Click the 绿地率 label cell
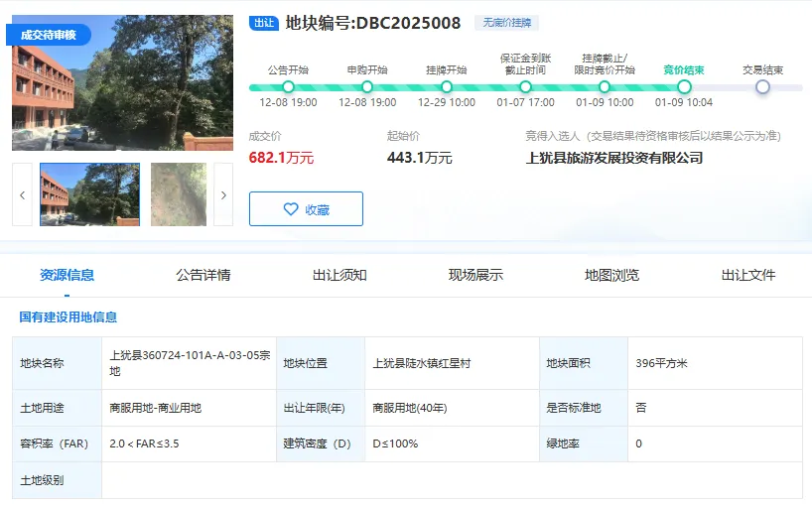Viewport: 812px width, 506px height. (x=584, y=443)
